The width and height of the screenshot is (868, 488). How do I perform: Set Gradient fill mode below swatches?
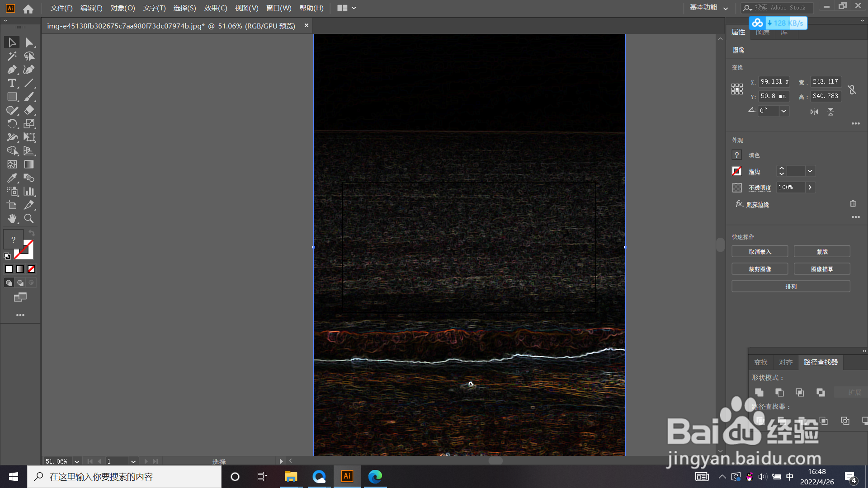tap(20, 269)
